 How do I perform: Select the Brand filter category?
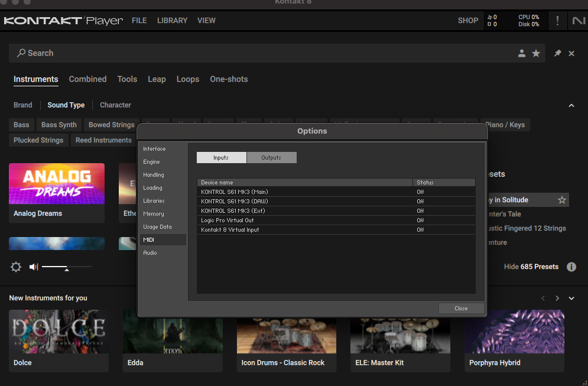(x=23, y=105)
